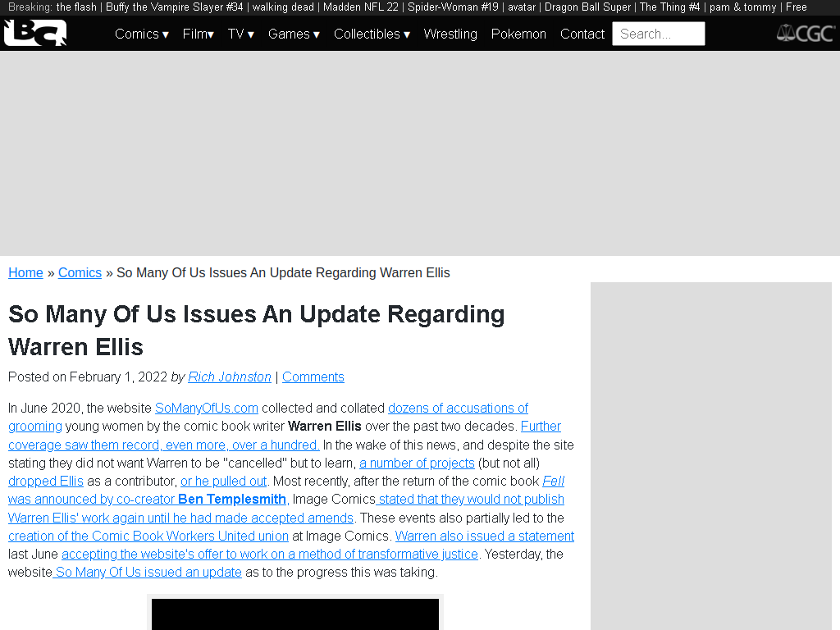Open breaking topic 'the flash'

[76, 7]
